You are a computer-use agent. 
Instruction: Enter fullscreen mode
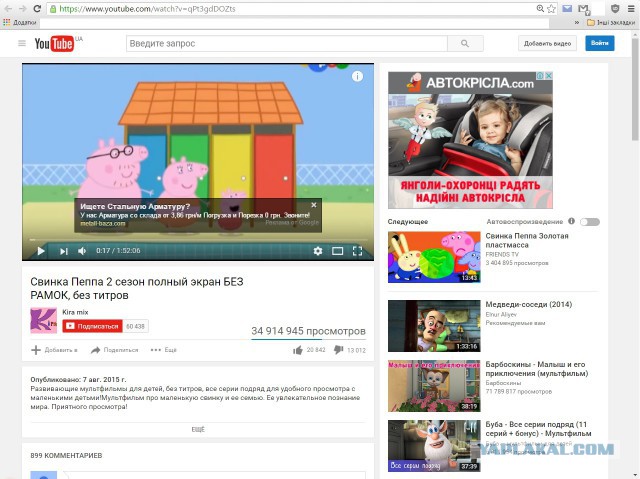357,251
